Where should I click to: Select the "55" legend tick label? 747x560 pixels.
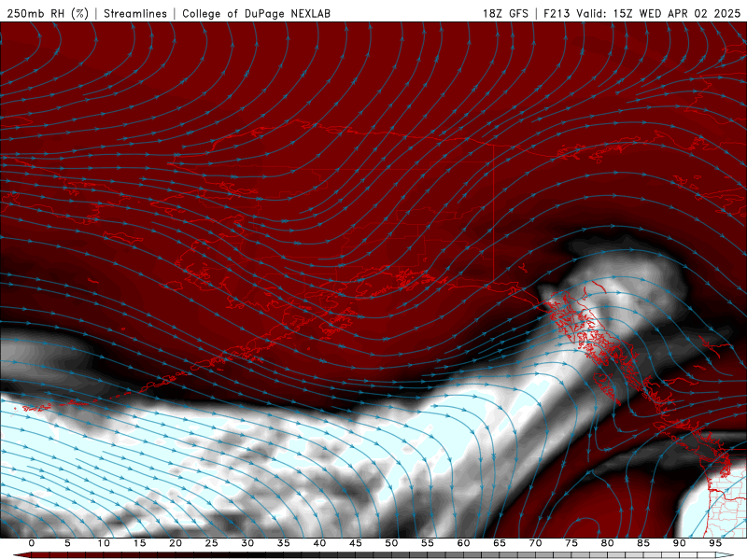(x=428, y=543)
